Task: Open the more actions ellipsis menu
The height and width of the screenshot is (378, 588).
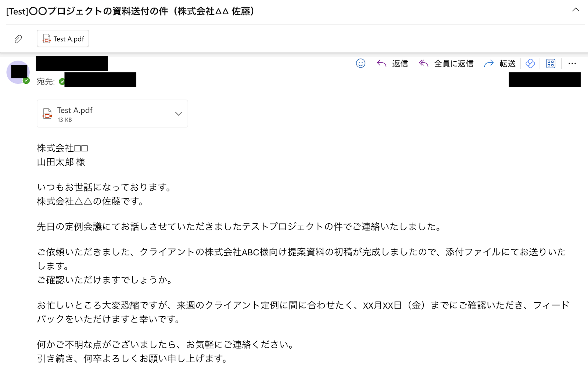Action: tap(572, 64)
